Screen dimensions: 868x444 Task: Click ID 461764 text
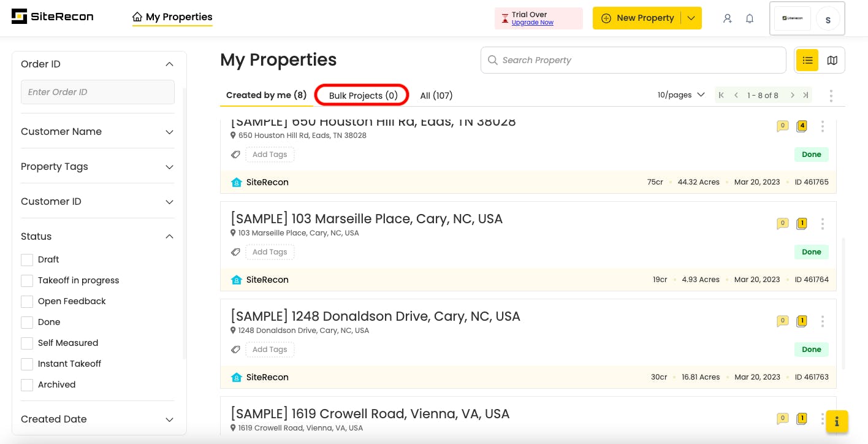click(812, 280)
